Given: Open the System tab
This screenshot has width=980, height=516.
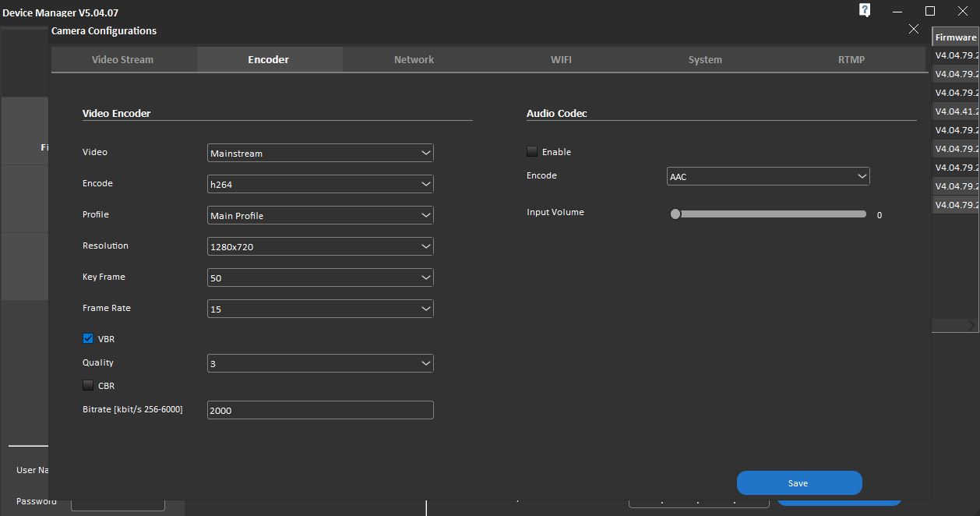Looking at the screenshot, I should click(705, 59).
